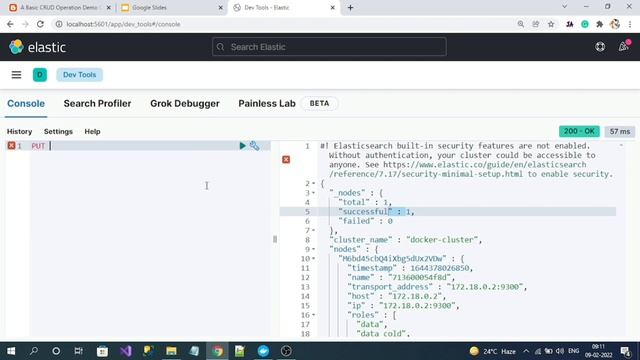The image size is (640, 360).
Task: Open the hamburger navigation menu
Action: click(16, 75)
